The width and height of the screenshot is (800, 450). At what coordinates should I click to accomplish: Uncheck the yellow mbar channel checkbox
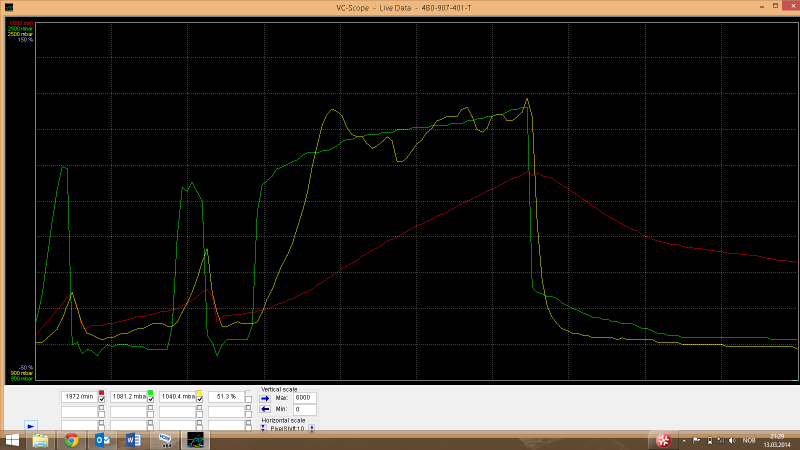pyautogui.click(x=200, y=399)
